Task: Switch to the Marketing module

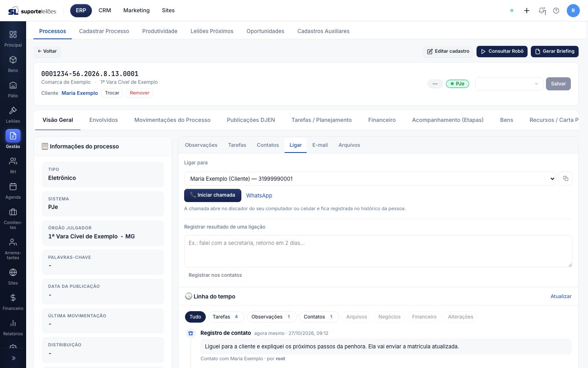Action: click(136, 11)
